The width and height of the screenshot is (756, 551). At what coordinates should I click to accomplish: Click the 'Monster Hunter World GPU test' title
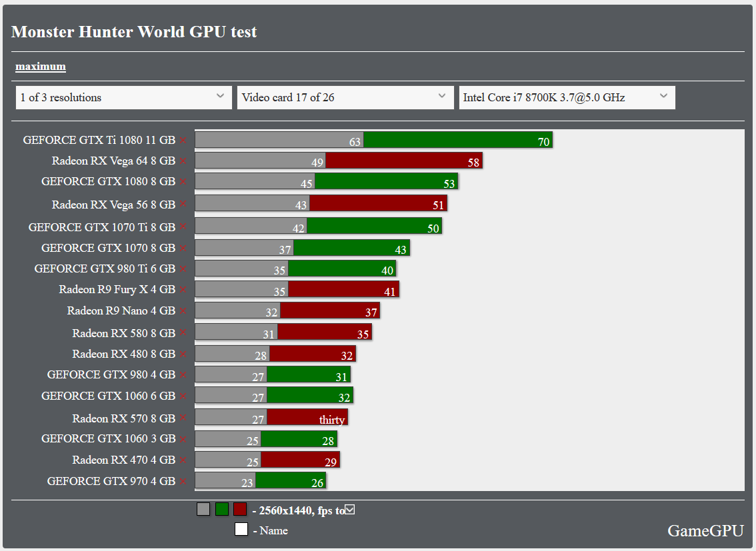(x=134, y=32)
